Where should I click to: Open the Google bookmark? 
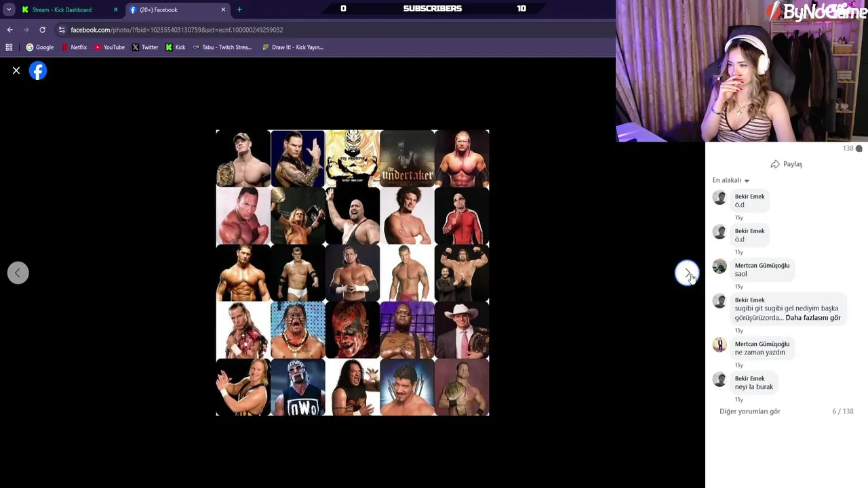[x=39, y=47]
